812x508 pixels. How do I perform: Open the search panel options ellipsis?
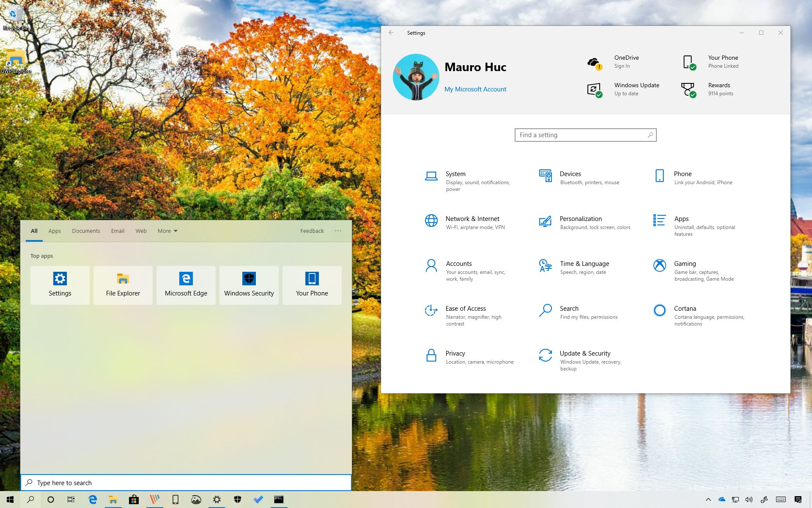pyautogui.click(x=338, y=231)
